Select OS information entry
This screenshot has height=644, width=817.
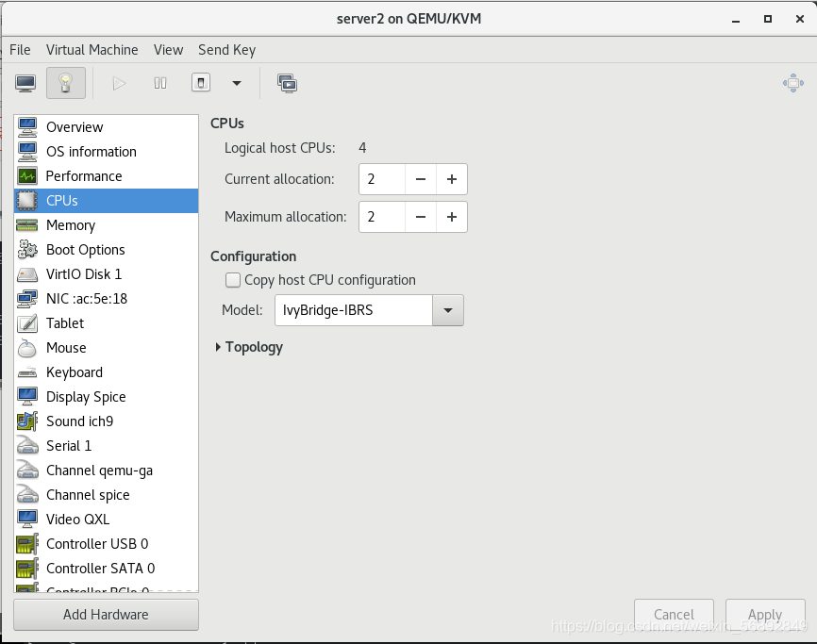[x=107, y=152]
